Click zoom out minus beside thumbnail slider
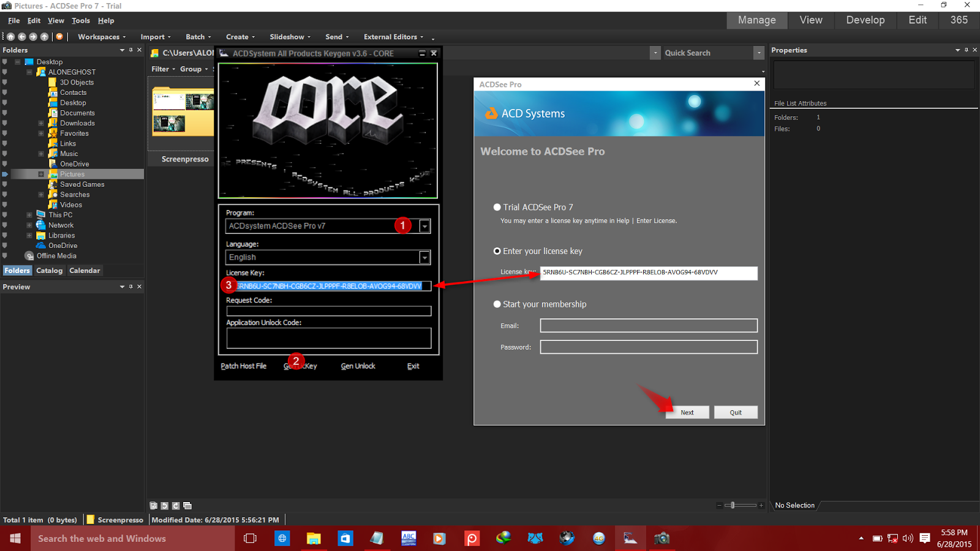The width and height of the screenshot is (980, 551). coord(719,506)
